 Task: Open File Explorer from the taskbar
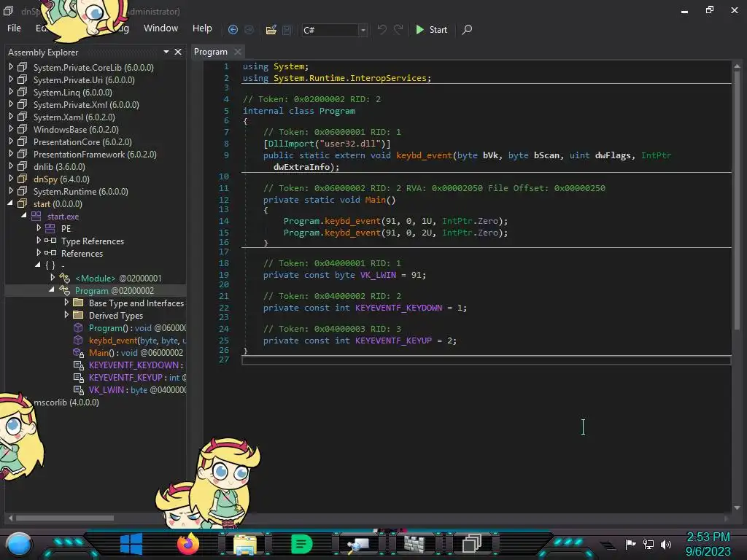click(245, 544)
